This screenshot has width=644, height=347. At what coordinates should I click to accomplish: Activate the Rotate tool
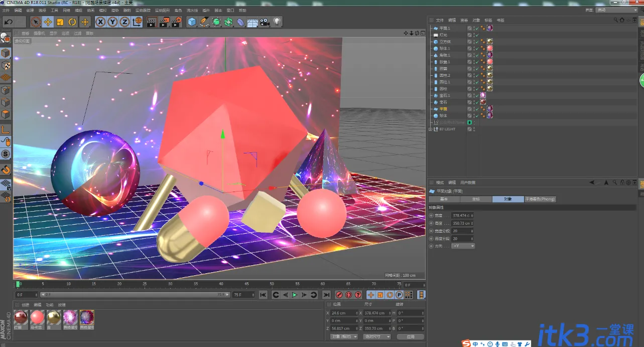point(72,22)
